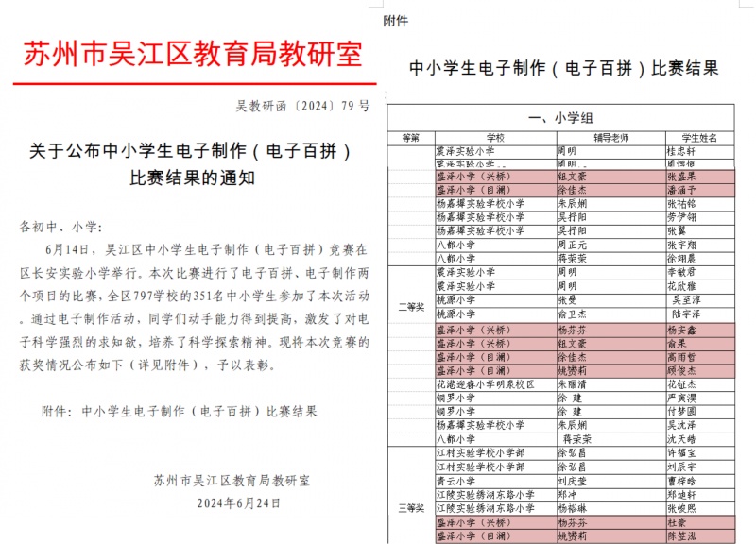Click 震泽实验小学 in 桂忠轩's row
Screen dimensions: 756x544
point(465,151)
